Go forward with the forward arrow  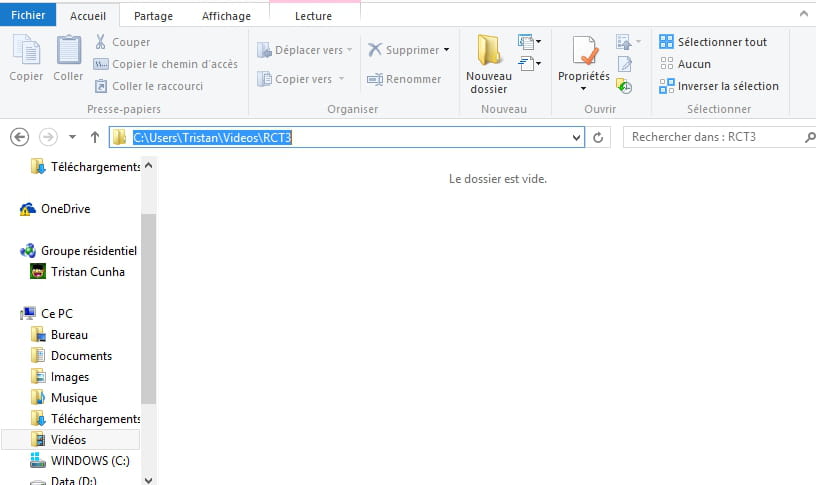48,137
